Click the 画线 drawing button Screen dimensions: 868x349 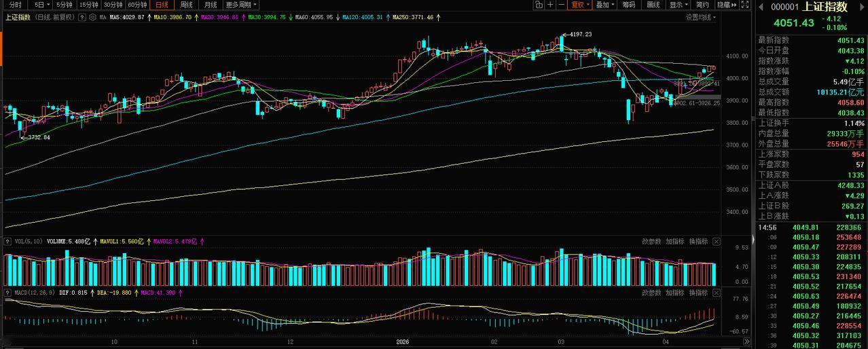tap(653, 5)
